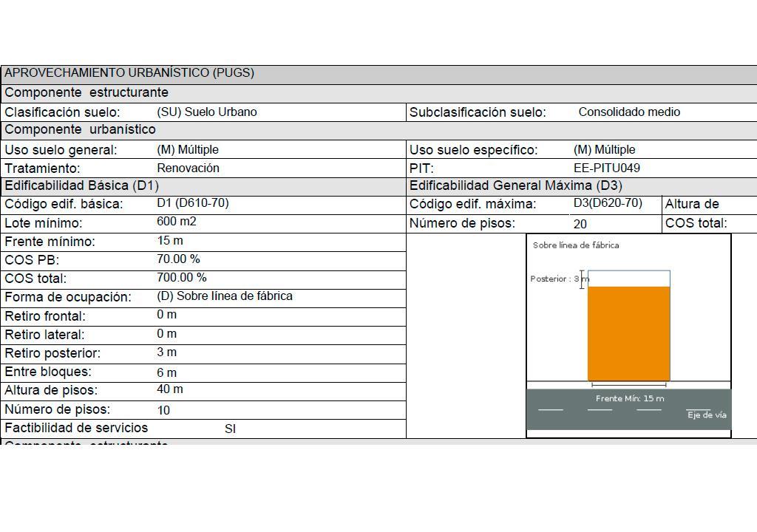Screen dimensions: 757x532
Task: Click the Forma de ocupación label
Action: click(x=67, y=297)
